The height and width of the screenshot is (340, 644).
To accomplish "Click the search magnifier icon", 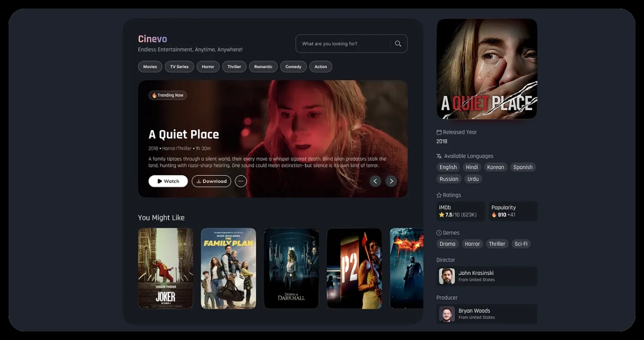I will pyautogui.click(x=398, y=44).
